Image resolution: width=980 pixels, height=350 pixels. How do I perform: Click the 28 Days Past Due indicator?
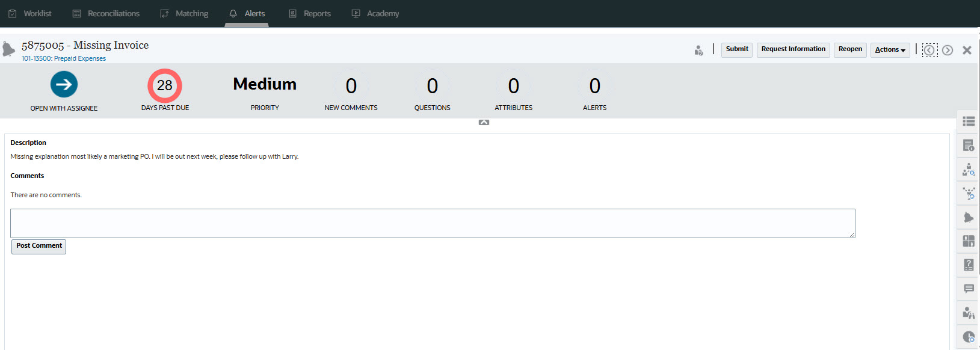click(x=165, y=85)
